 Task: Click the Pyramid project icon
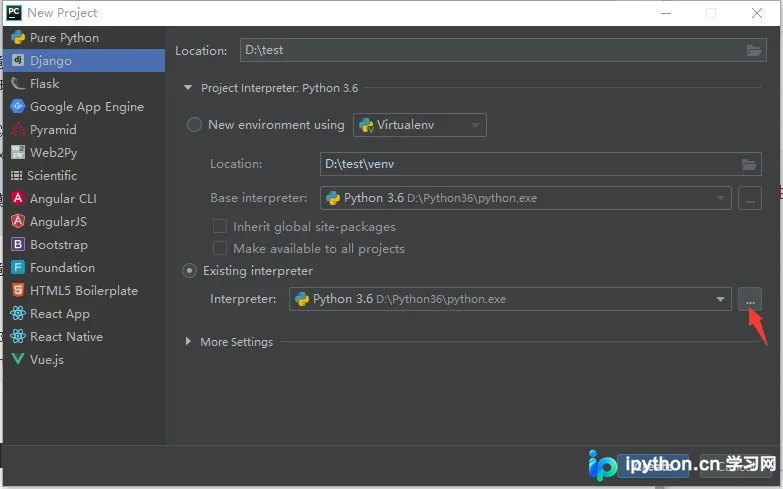click(x=18, y=129)
